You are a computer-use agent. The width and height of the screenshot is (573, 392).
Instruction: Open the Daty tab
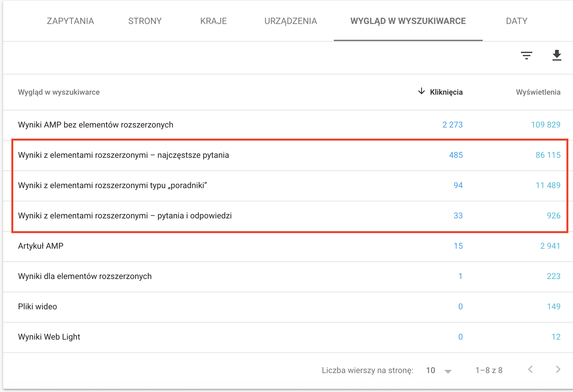point(517,21)
